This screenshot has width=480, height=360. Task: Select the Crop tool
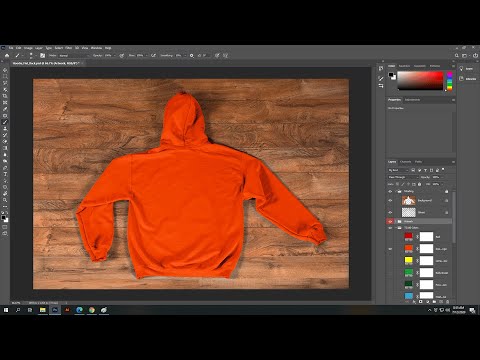point(5,96)
